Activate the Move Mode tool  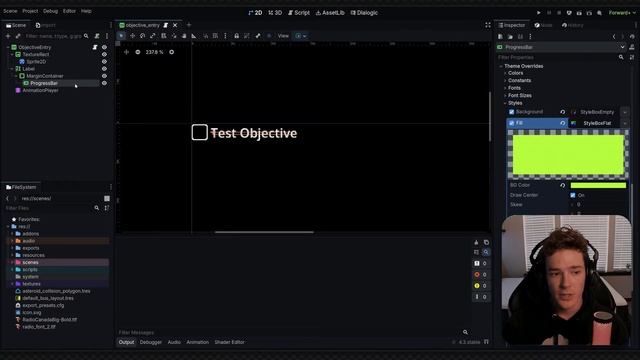tap(132, 36)
